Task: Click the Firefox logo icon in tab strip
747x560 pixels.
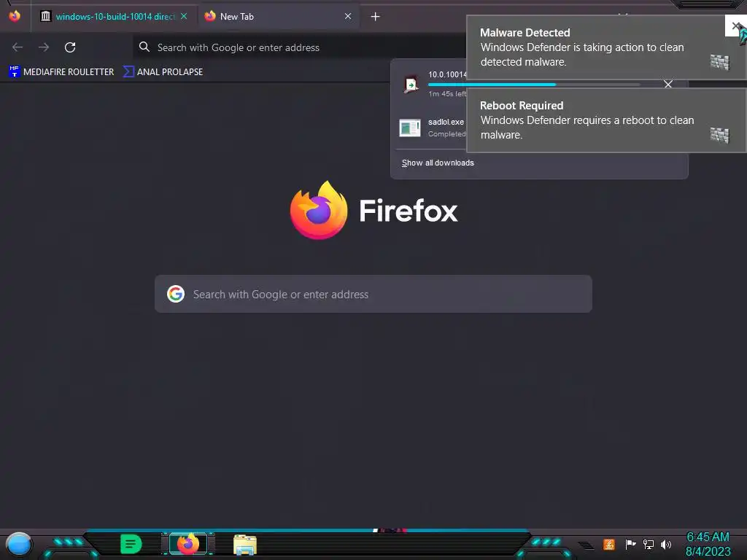Action: pos(15,16)
